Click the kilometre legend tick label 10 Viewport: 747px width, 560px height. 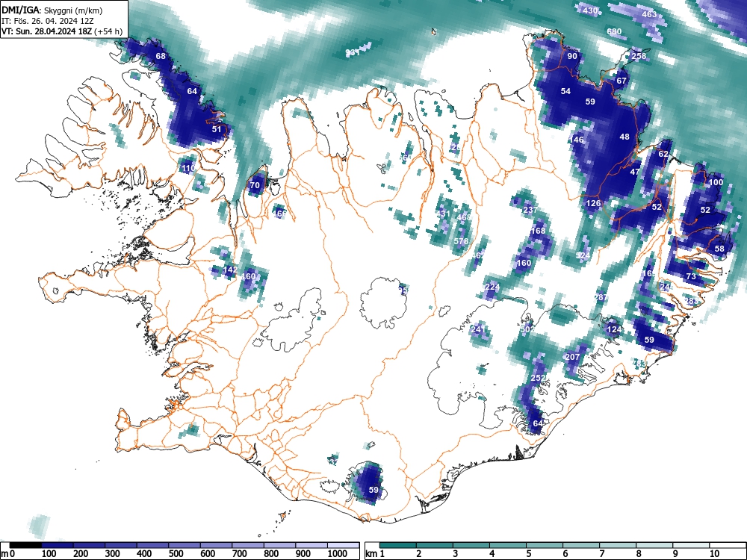[x=713, y=554]
